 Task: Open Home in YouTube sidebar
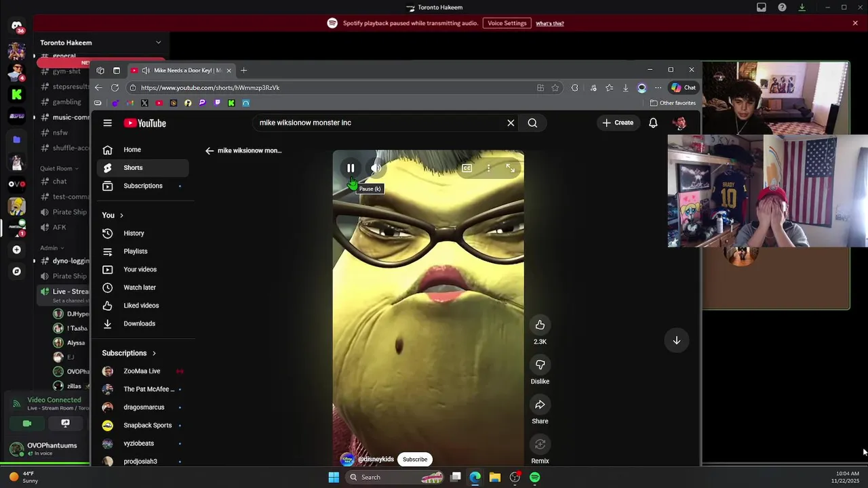point(143,150)
